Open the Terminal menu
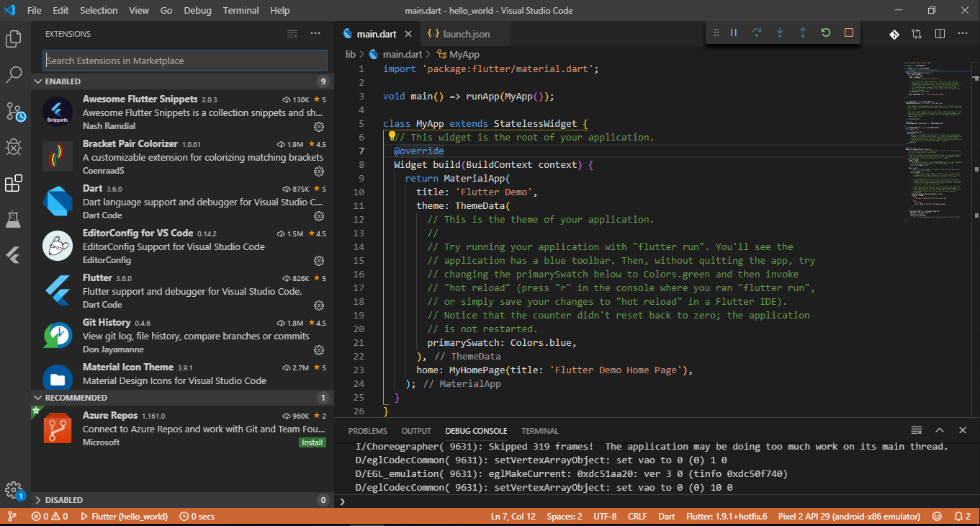This screenshot has width=980, height=526. click(240, 10)
